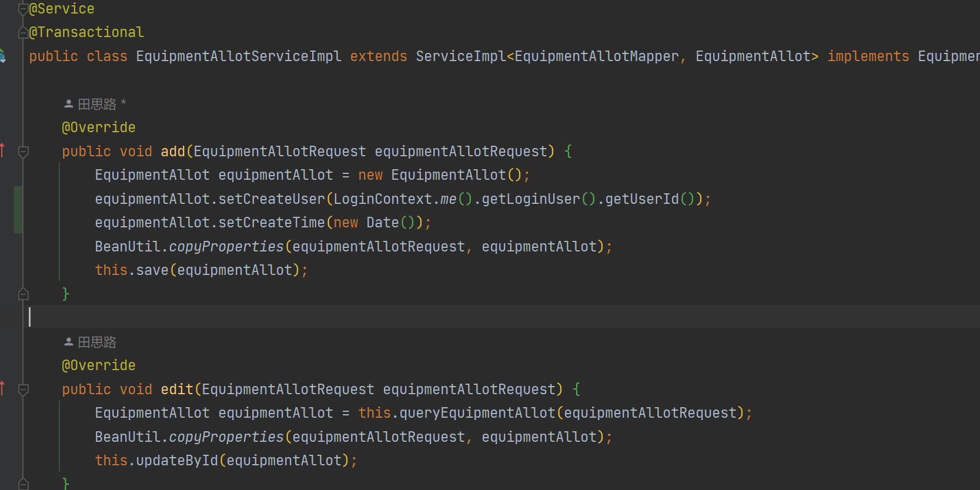
Task: Click BeanUtil reference in add method
Action: [128, 247]
